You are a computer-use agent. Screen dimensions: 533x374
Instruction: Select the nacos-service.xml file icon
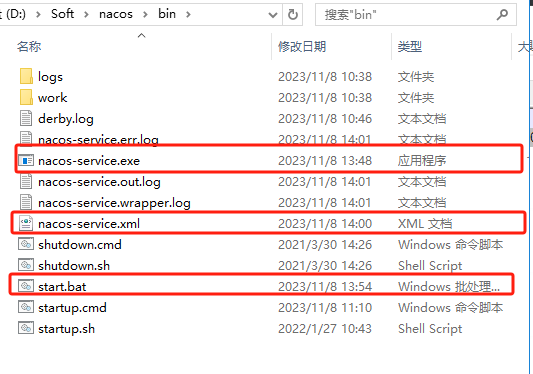click(26, 223)
